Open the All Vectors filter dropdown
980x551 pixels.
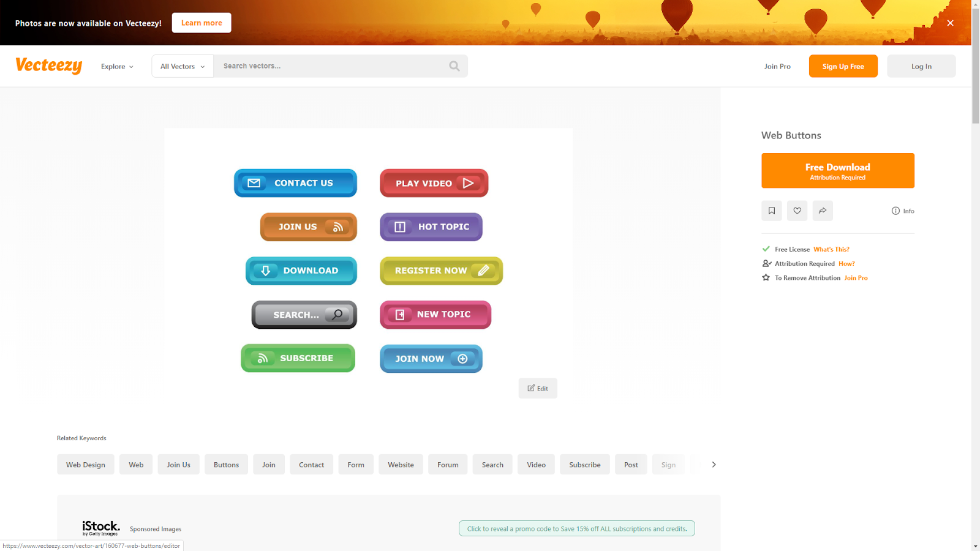click(181, 66)
